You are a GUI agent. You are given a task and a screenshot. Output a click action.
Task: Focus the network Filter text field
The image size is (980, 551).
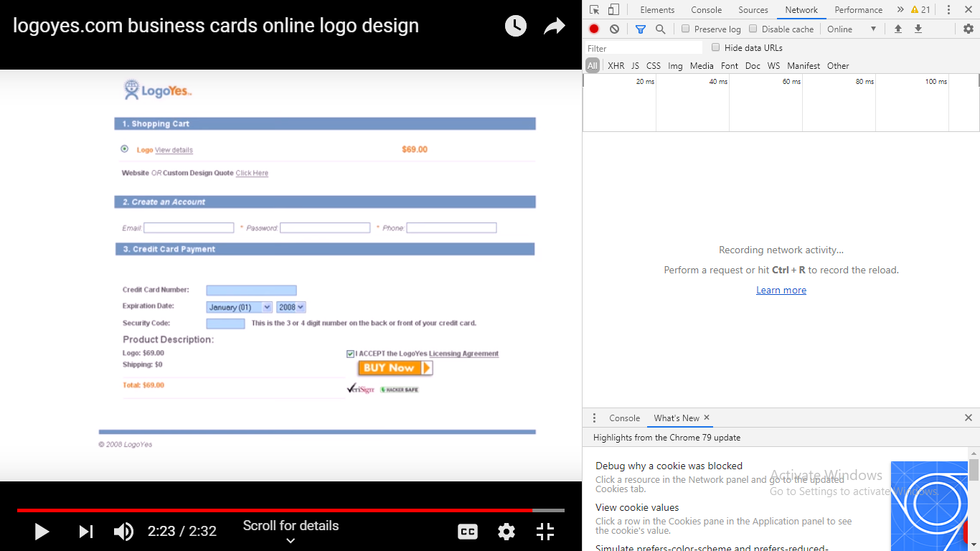(644, 48)
